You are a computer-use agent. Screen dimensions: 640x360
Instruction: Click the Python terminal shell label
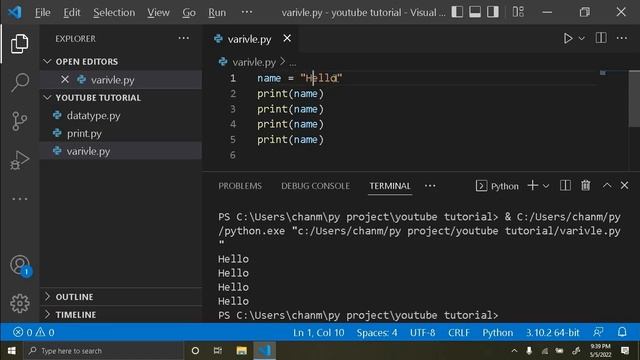point(497,186)
